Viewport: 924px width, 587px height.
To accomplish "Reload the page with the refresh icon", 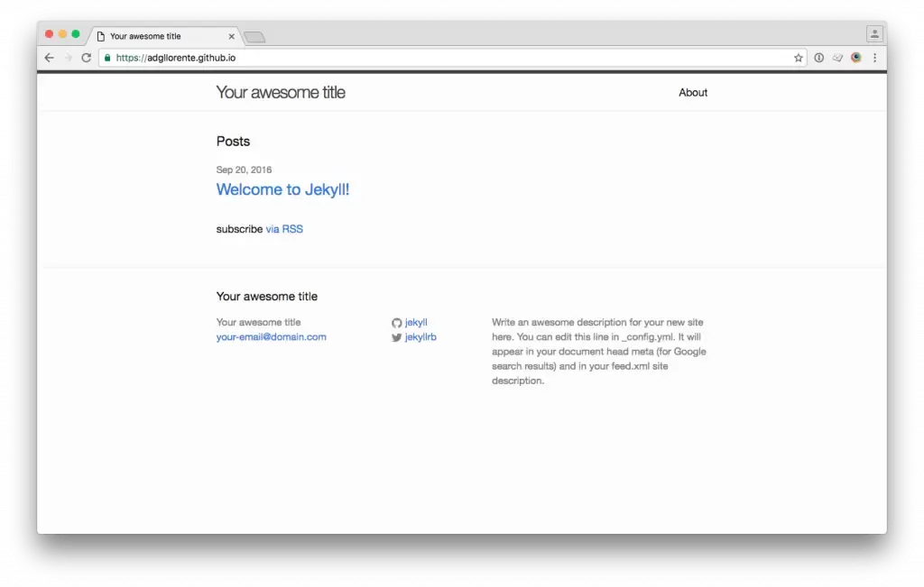I will 87,56.
